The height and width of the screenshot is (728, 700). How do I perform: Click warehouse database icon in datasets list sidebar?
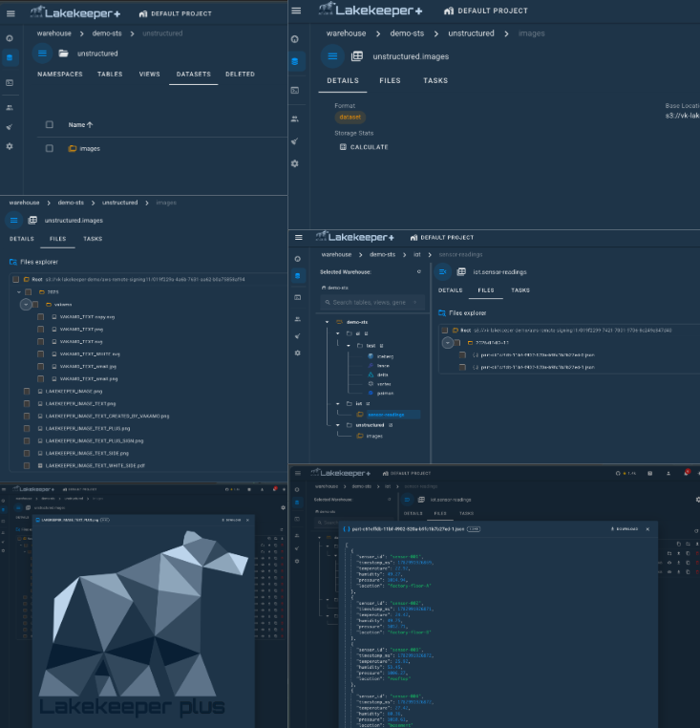(10, 58)
